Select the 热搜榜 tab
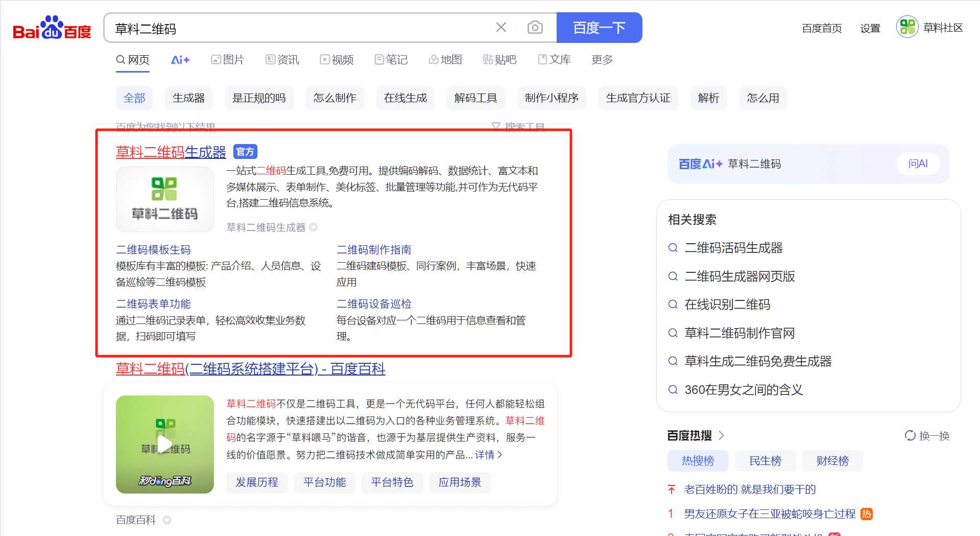980x536 pixels. pyautogui.click(x=698, y=461)
